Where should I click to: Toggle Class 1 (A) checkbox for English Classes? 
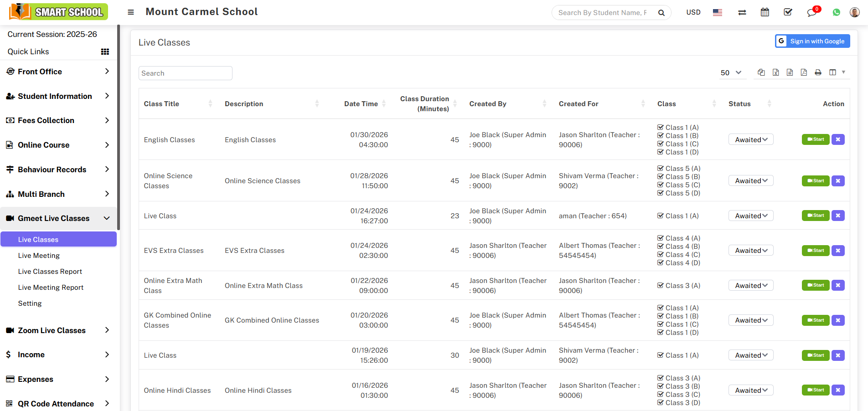[660, 128]
